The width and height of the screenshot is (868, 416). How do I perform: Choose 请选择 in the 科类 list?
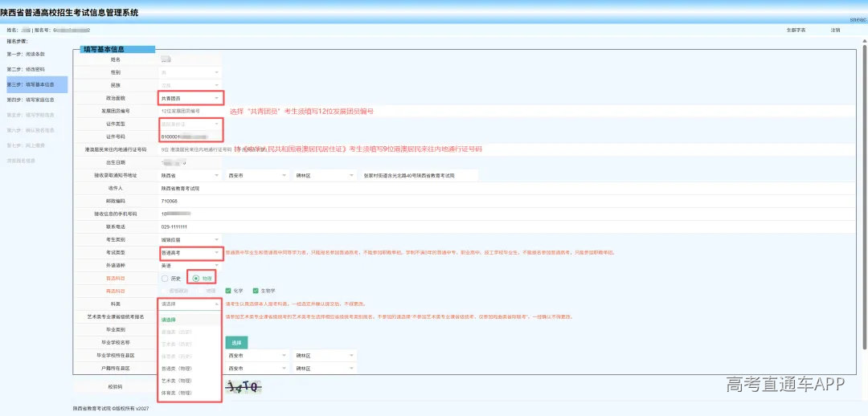pos(190,319)
